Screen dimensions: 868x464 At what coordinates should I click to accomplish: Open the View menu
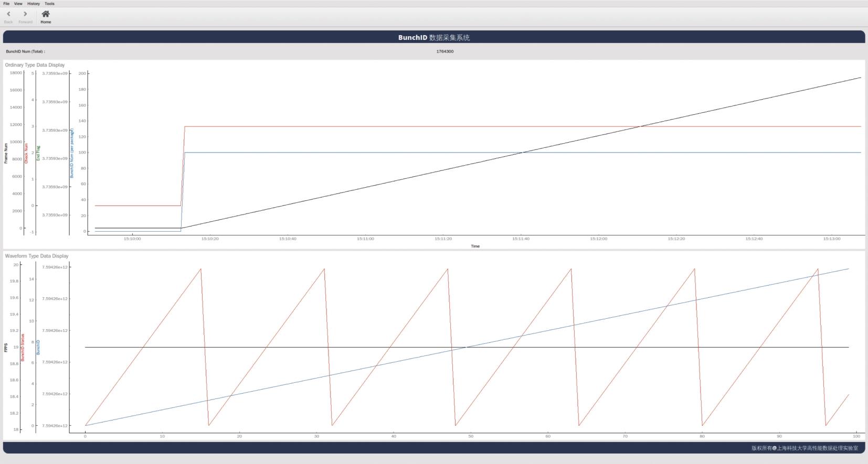18,4
